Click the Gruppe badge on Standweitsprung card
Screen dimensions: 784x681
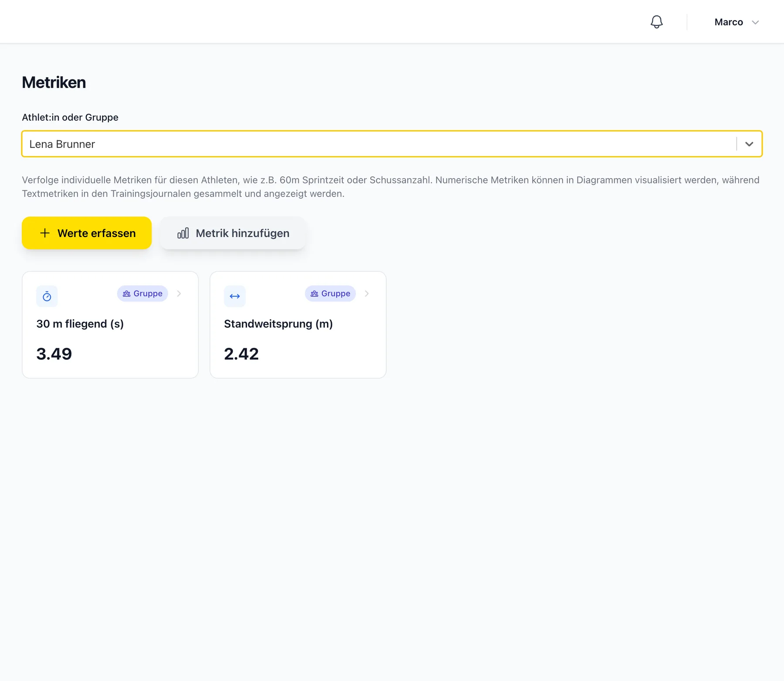[330, 294]
